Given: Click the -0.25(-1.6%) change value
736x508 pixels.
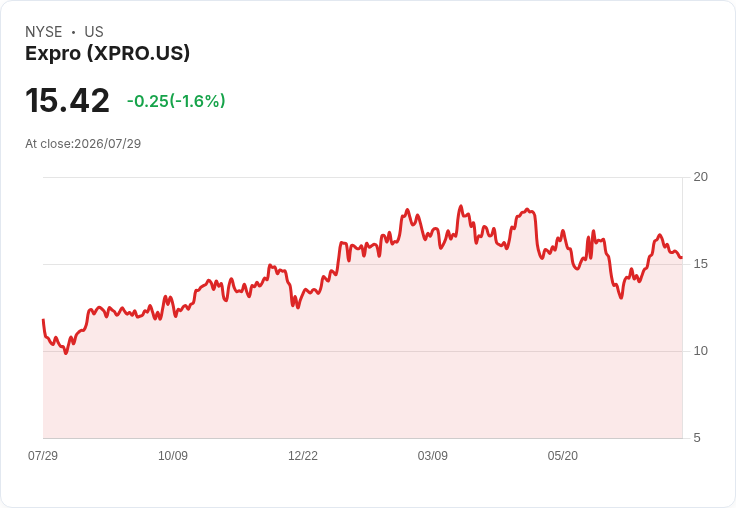Looking at the screenshot, I should [x=176, y=101].
